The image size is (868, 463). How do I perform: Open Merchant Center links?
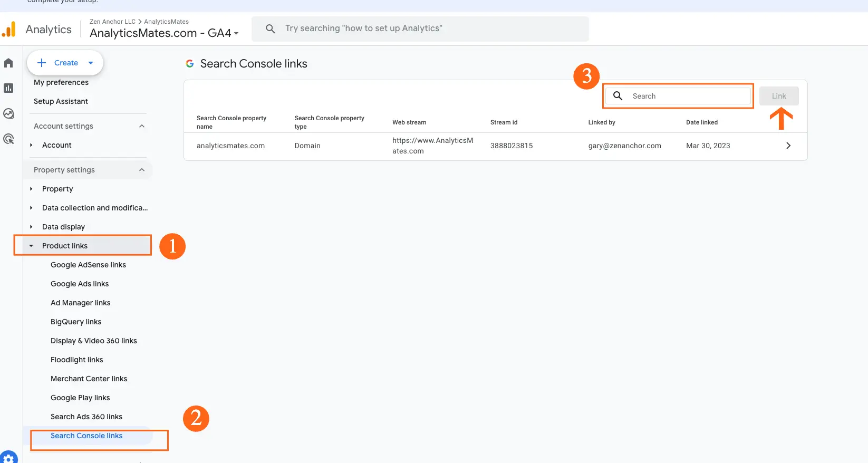tap(89, 379)
